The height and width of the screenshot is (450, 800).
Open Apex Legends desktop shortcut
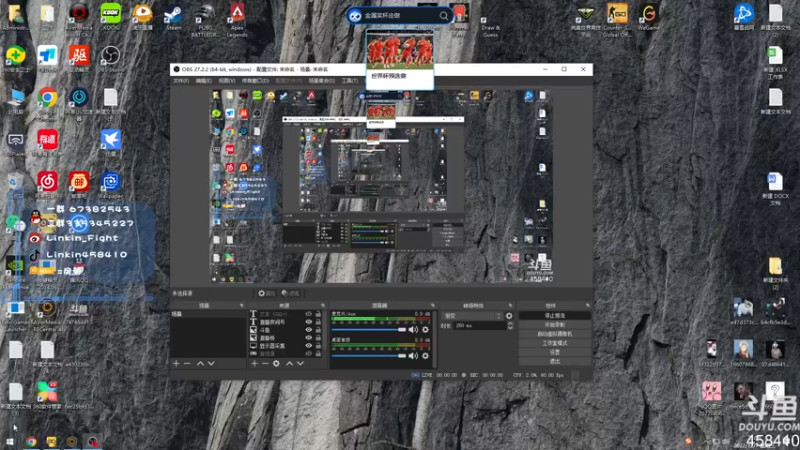(x=237, y=20)
